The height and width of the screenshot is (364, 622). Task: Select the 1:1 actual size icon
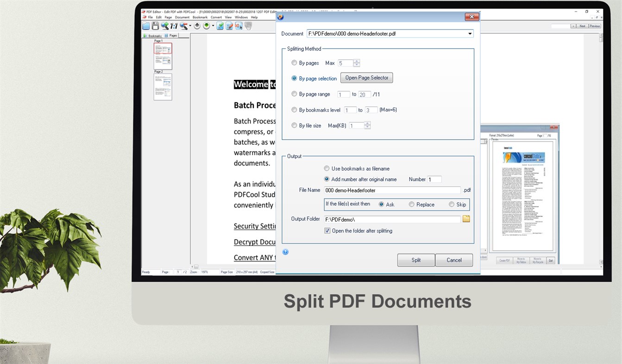[174, 26]
